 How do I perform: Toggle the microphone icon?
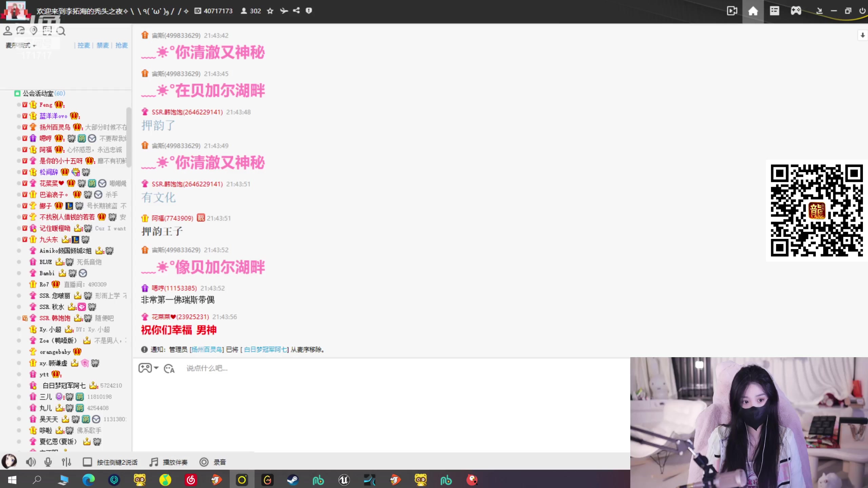48,462
